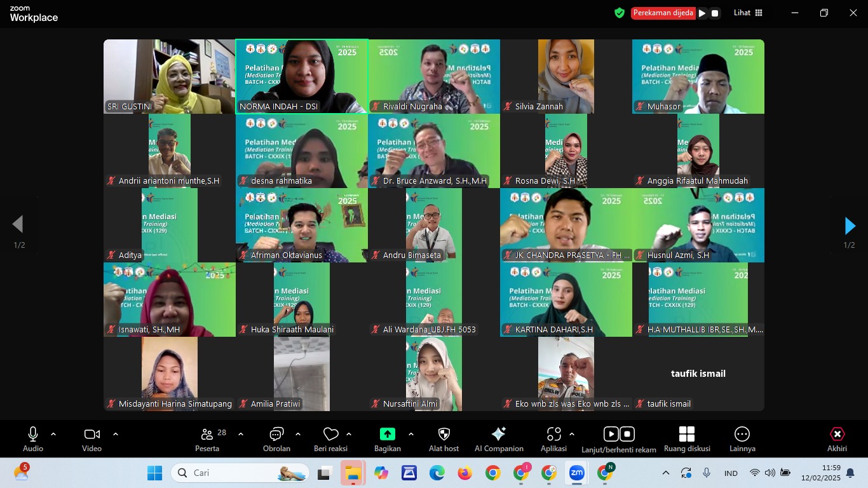Expand the Audio options arrow
This screenshot has height=488, width=868.
(x=53, y=434)
